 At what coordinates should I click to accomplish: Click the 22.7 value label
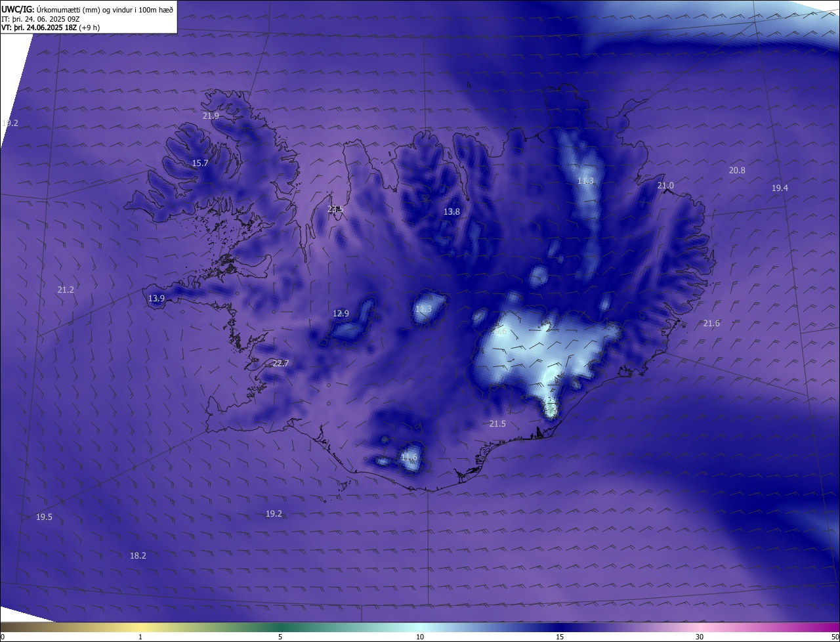[280, 364]
